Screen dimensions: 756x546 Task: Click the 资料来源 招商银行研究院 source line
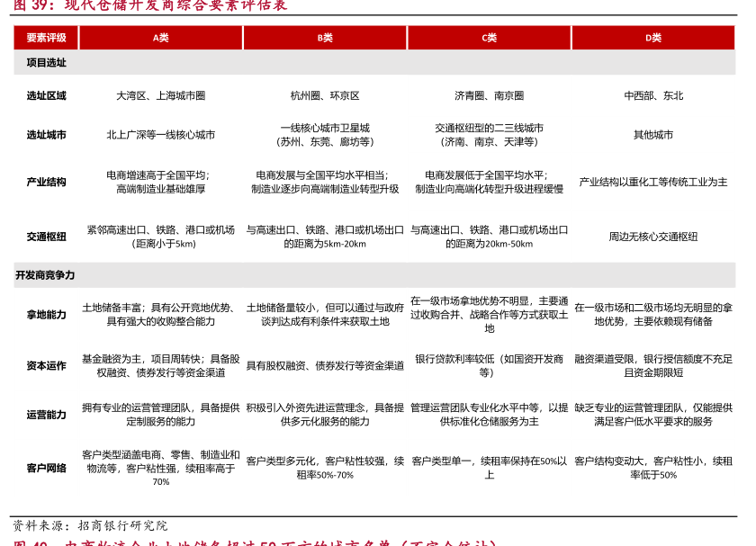[90, 525]
